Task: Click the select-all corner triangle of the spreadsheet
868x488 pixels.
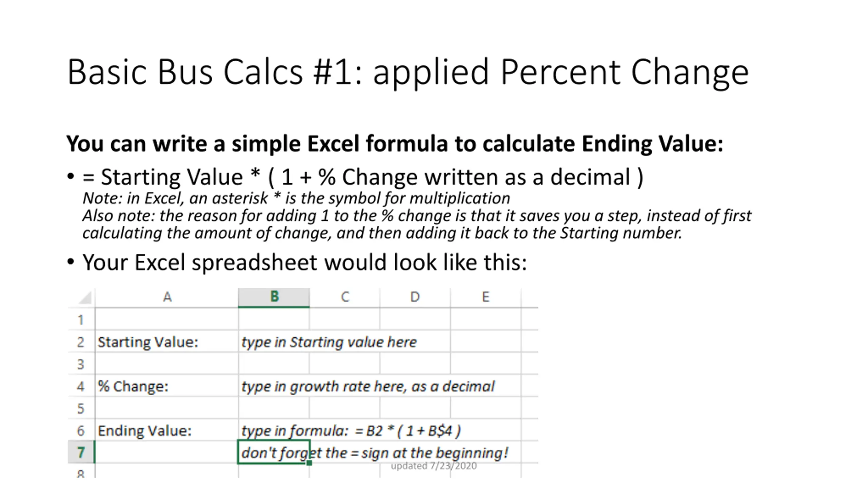Action: pyautogui.click(x=85, y=298)
